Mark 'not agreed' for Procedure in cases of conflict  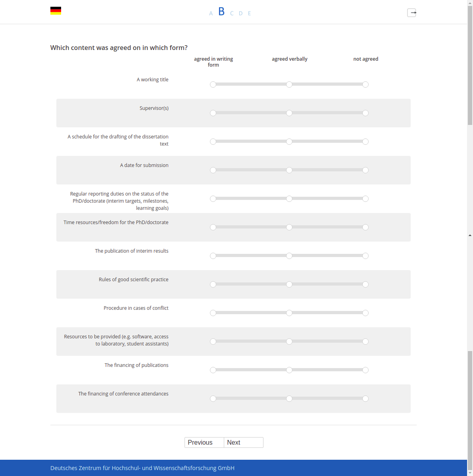point(365,313)
